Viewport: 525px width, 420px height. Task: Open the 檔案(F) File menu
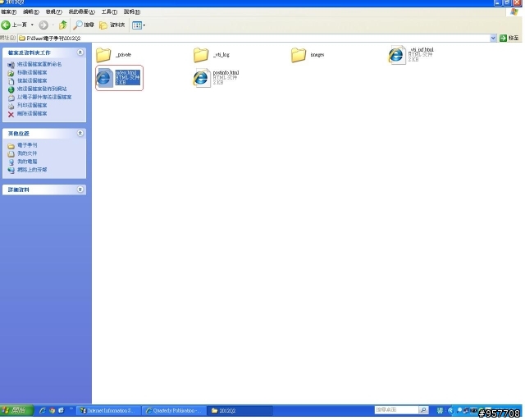8,12
